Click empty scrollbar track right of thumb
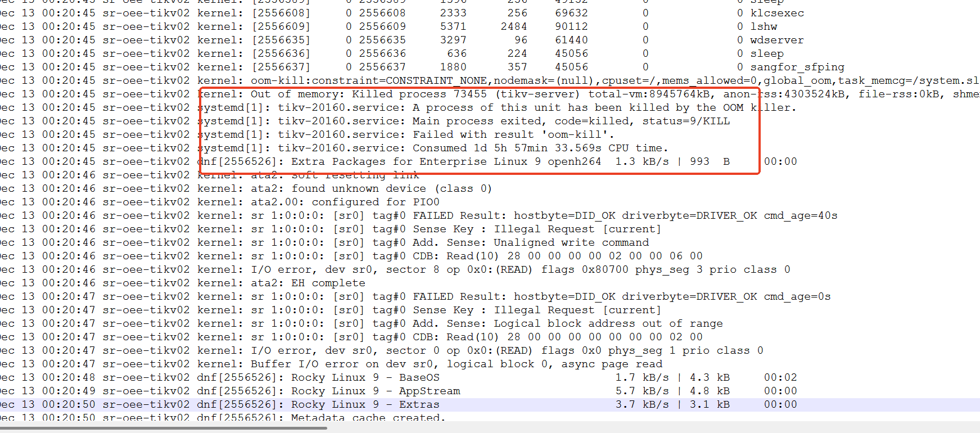 click(x=618, y=428)
